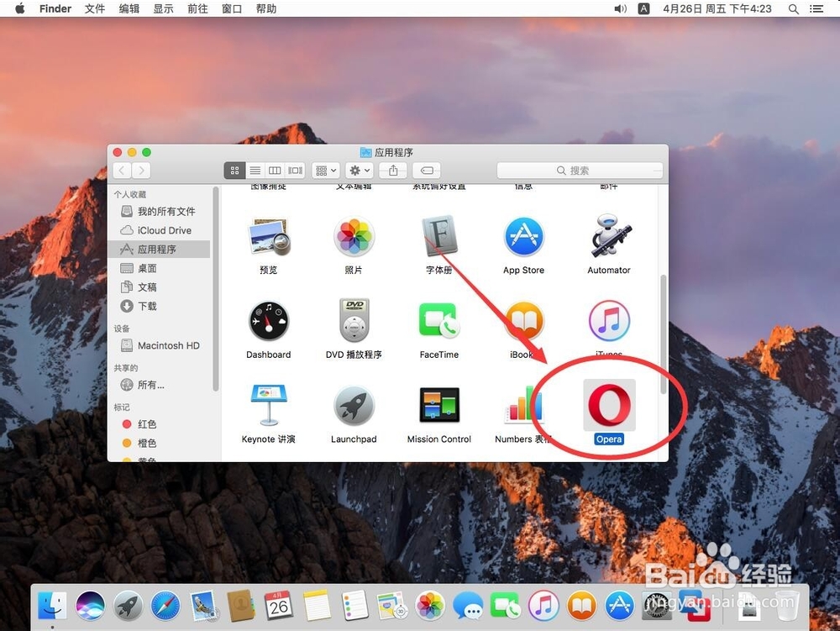Viewport: 840px width, 631px height.
Task: Select 我的所有文件 in sidebar
Action: click(x=159, y=211)
